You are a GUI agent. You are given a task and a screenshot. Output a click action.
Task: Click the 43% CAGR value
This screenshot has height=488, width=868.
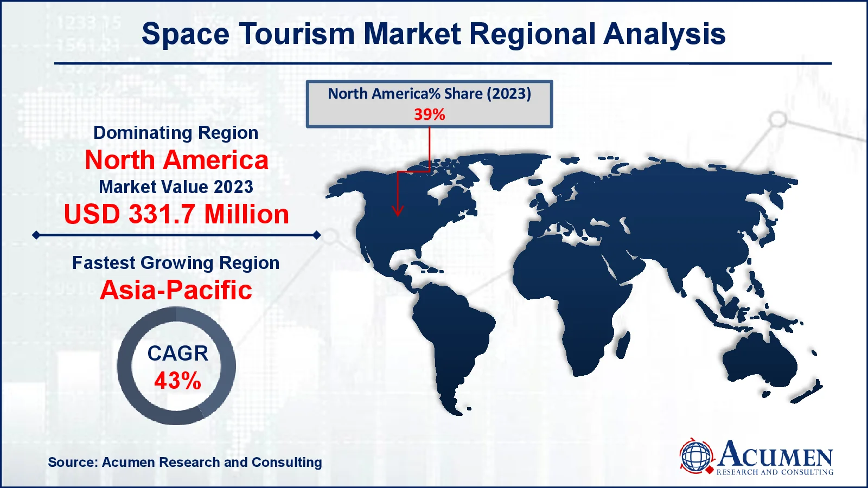pos(177,381)
